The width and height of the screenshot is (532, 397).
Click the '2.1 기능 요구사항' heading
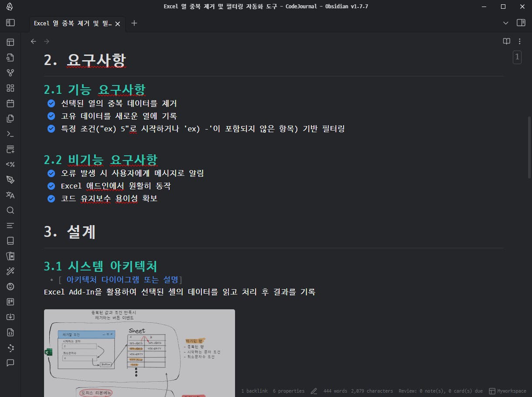pos(95,89)
